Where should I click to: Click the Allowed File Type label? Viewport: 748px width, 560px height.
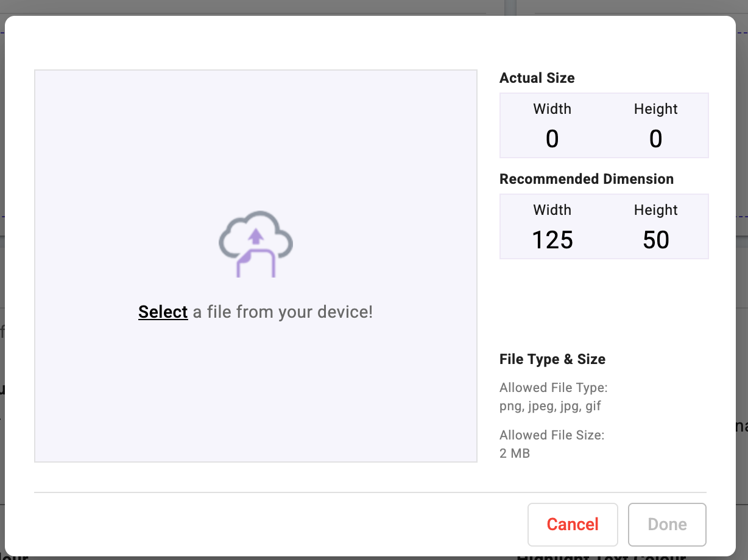coord(553,388)
